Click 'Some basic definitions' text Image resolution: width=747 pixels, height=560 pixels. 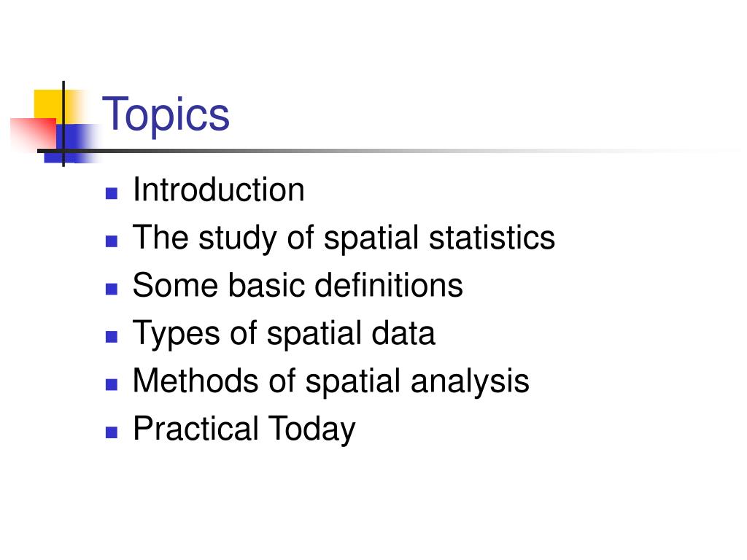(x=298, y=285)
